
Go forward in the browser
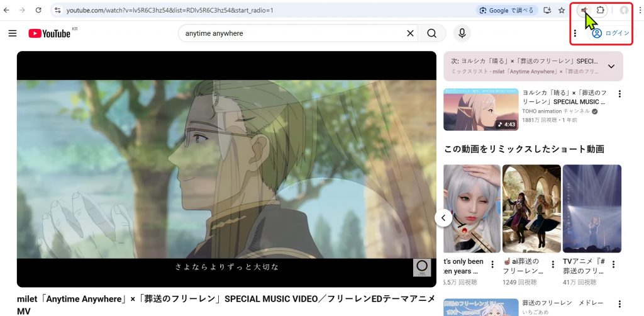(x=22, y=10)
